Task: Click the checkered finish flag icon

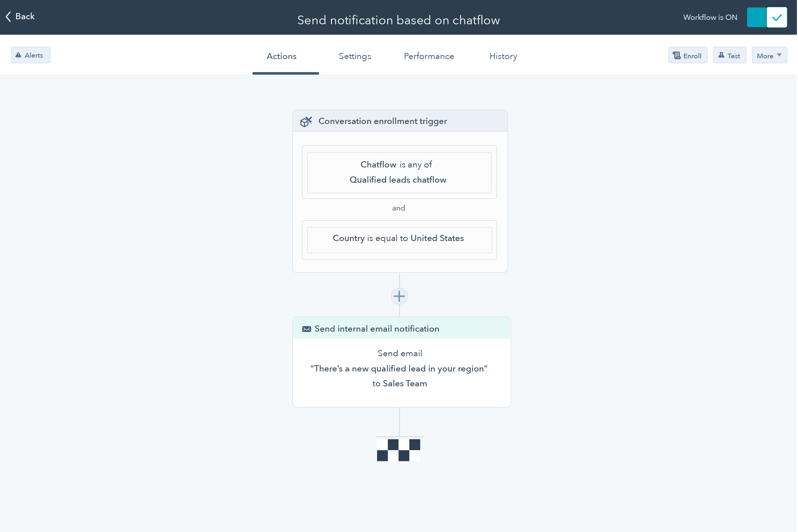Action: 398,450
